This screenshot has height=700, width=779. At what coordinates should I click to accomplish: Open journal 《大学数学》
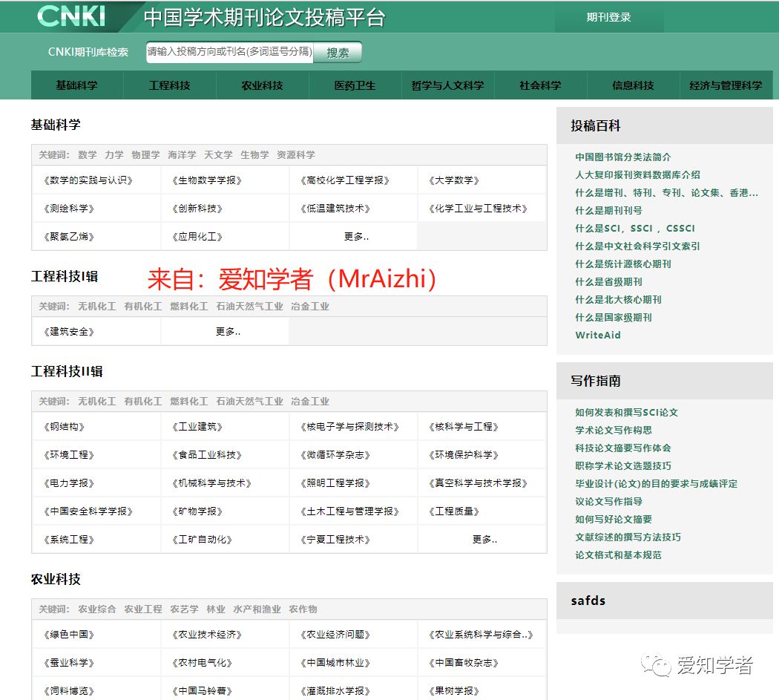[453, 180]
